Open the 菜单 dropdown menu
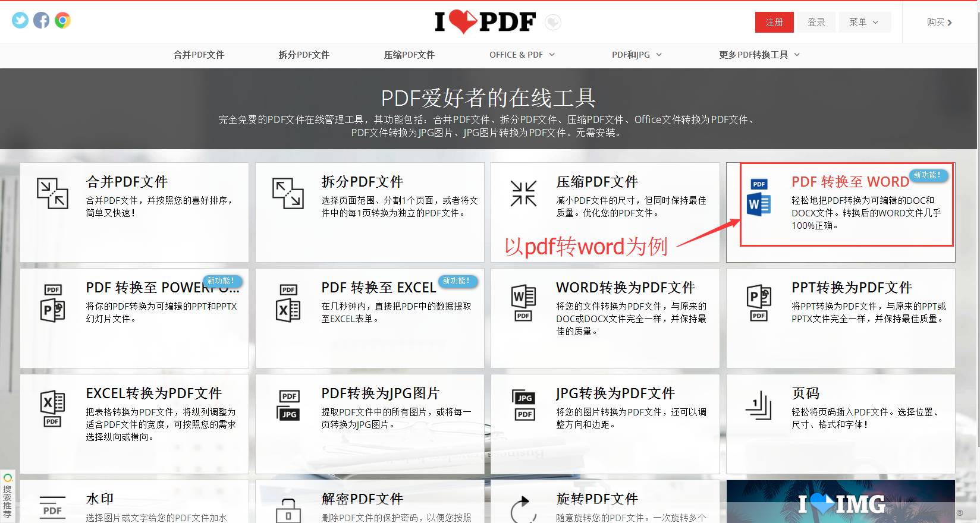Viewport: 980px width, 523px height. click(x=865, y=22)
